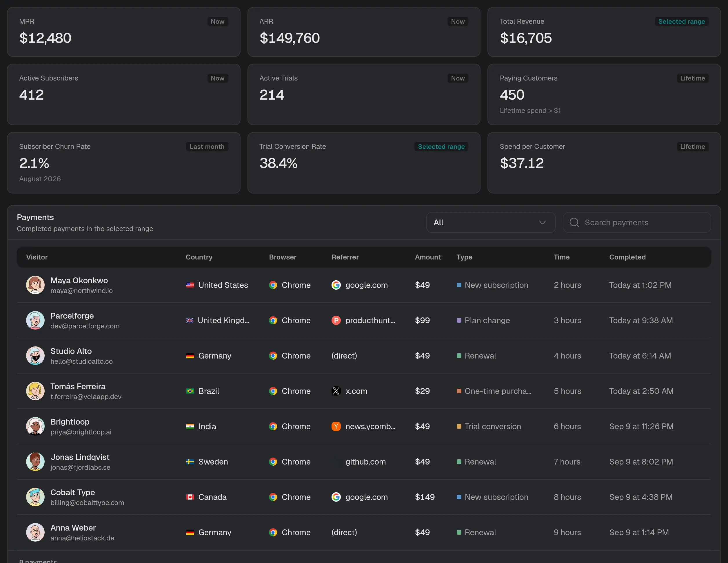The width and height of the screenshot is (728, 563).
Task: Click the Trial Conversion Rate 38.4% value
Action: click(278, 163)
